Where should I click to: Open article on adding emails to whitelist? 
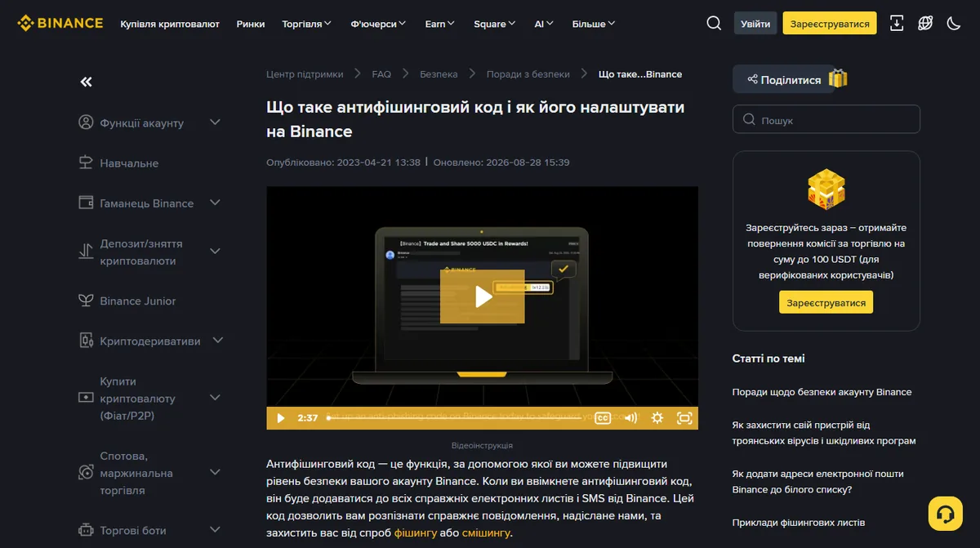(818, 482)
